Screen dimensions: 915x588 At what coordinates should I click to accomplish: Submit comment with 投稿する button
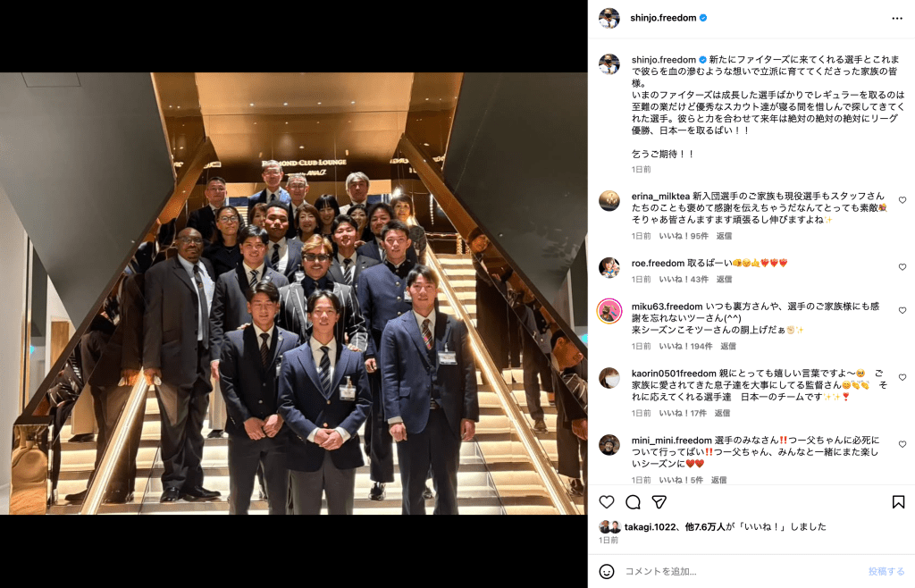pos(886,572)
